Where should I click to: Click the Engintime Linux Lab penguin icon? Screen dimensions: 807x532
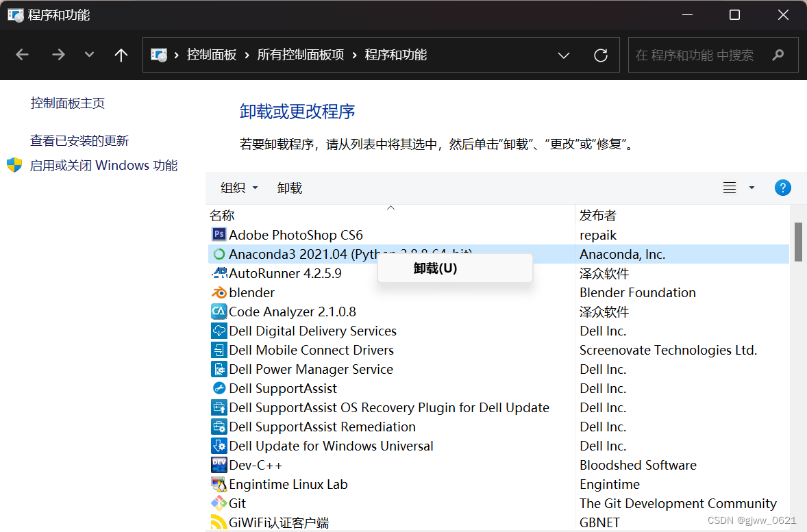point(219,484)
